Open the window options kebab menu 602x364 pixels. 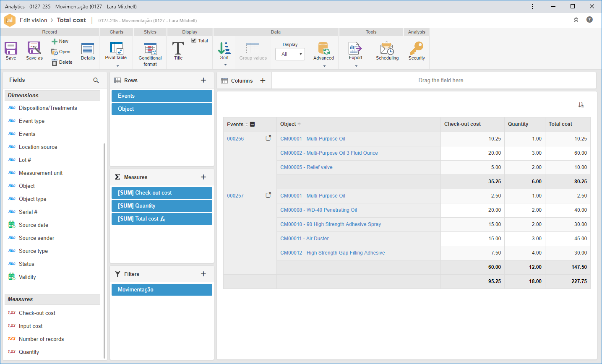pyautogui.click(x=532, y=6)
